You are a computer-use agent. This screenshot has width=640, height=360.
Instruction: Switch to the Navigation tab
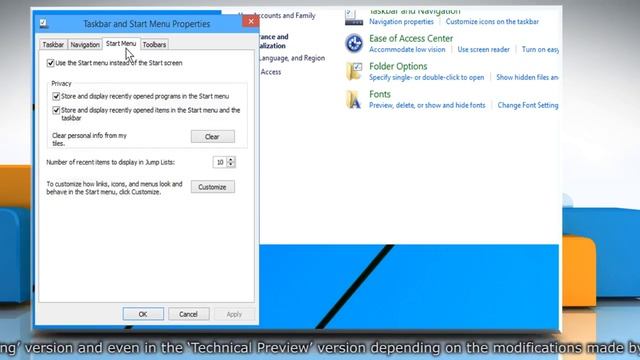pos(85,44)
